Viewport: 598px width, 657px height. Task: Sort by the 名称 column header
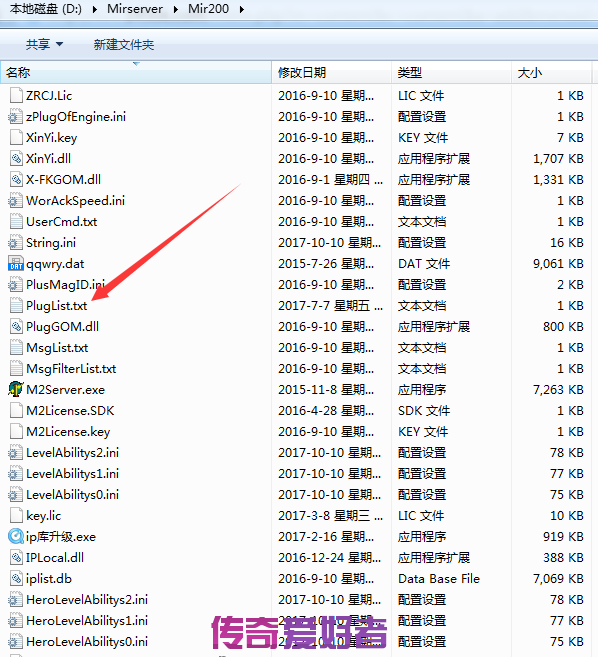tap(136, 72)
